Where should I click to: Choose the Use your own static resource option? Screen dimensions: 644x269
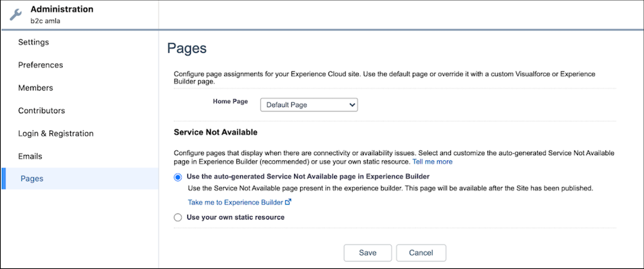click(178, 218)
